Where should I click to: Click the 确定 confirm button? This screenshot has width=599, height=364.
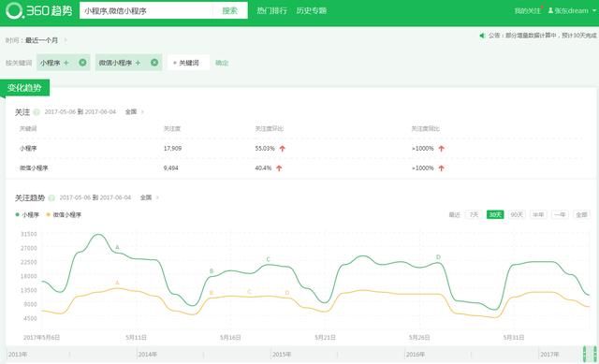pyautogui.click(x=222, y=63)
